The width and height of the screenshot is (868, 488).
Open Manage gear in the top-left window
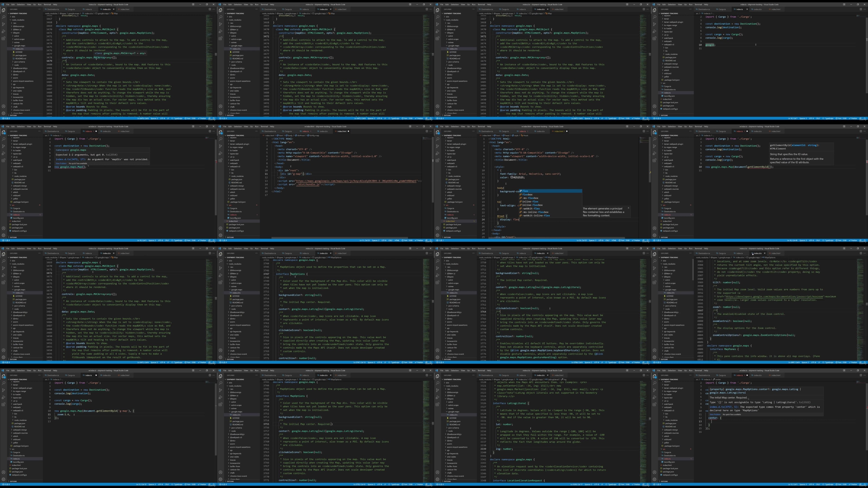point(3,113)
